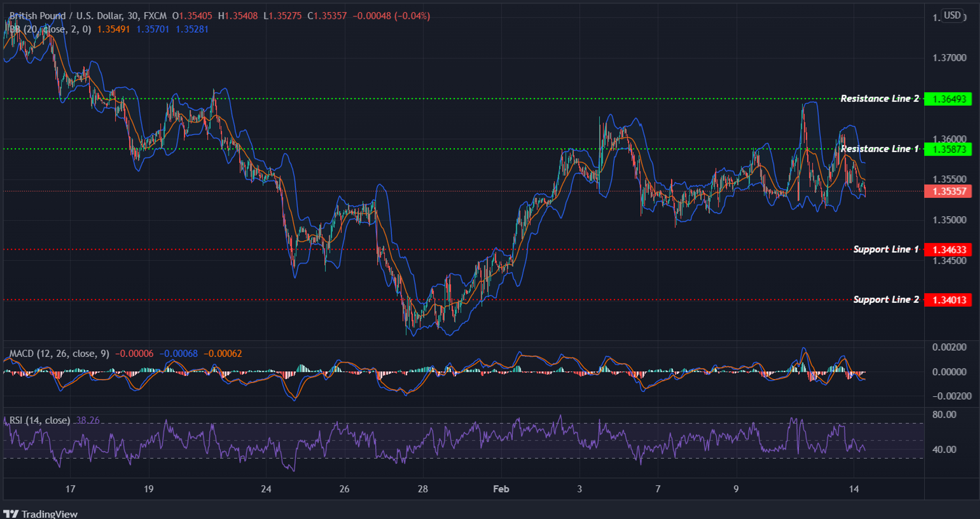Click the 14 date label on the time axis
The height and width of the screenshot is (519, 980).
point(853,489)
